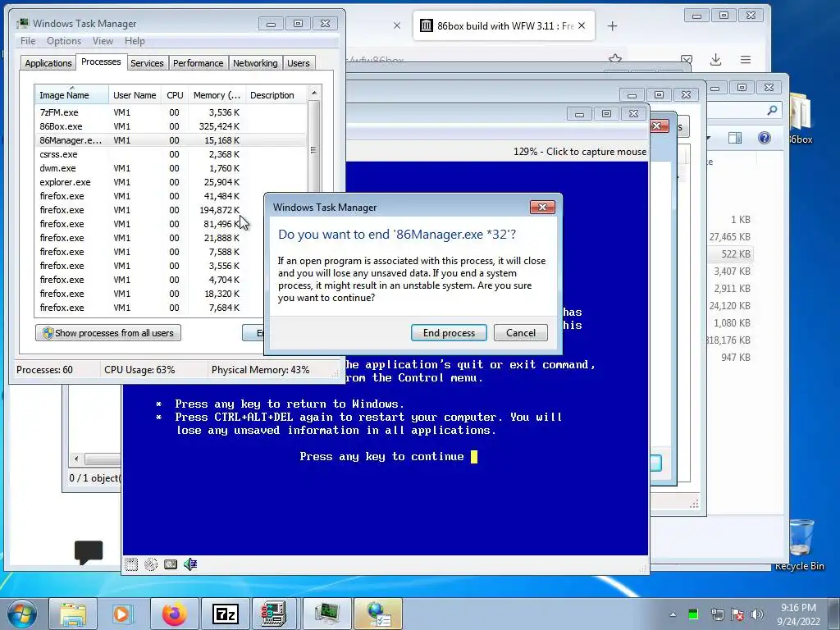Click the 86Box floppy disk status icon
This screenshot has height=630, width=840.
(x=131, y=564)
